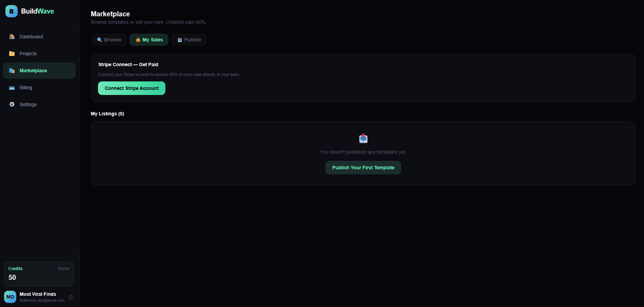Switch to the Browse tab

pyautogui.click(x=108, y=39)
